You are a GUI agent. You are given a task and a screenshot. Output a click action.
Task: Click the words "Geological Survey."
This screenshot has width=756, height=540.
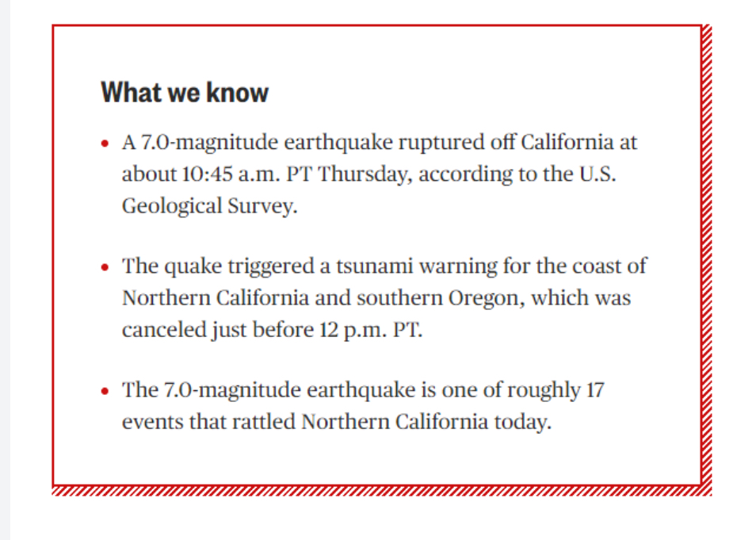(210, 206)
